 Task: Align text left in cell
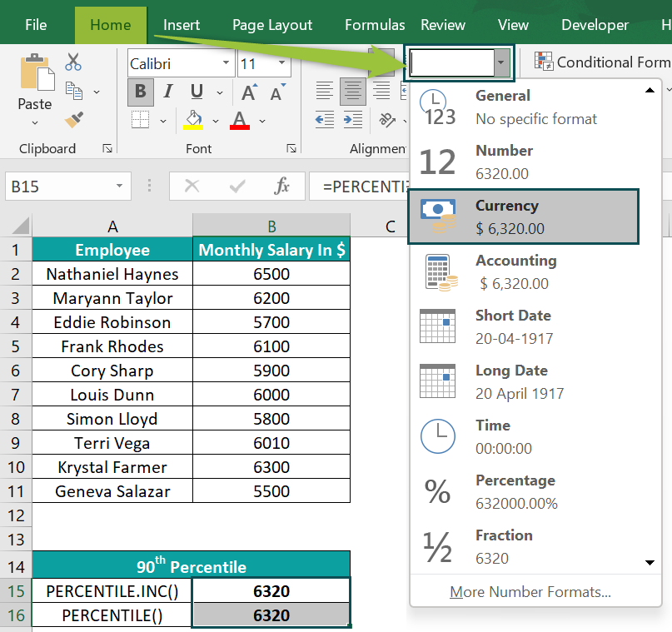325,92
